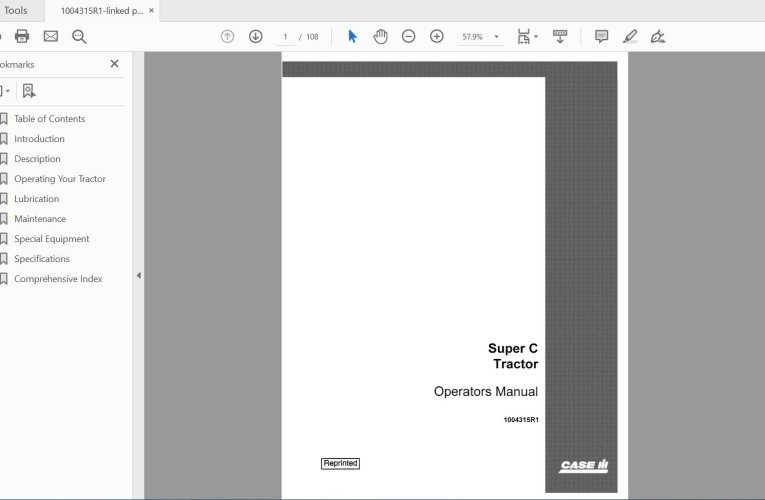Click the 1004315R1 part number text
Screen dimensions: 765x500
521,420
